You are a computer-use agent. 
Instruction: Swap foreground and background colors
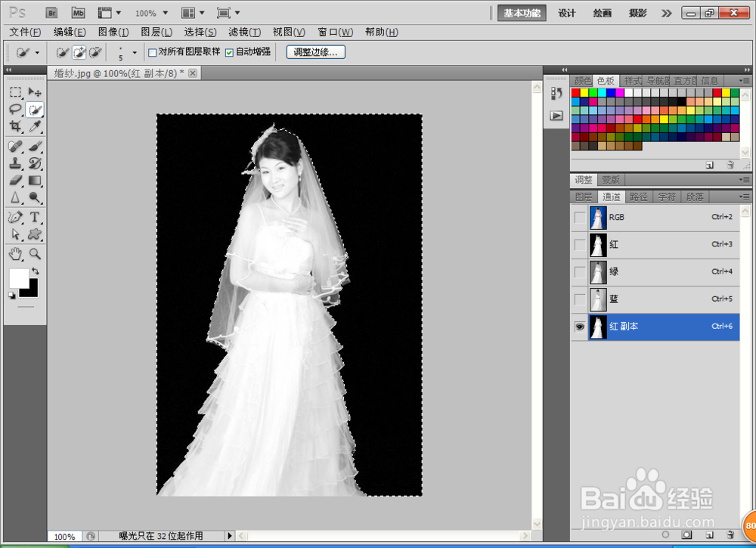point(36,271)
